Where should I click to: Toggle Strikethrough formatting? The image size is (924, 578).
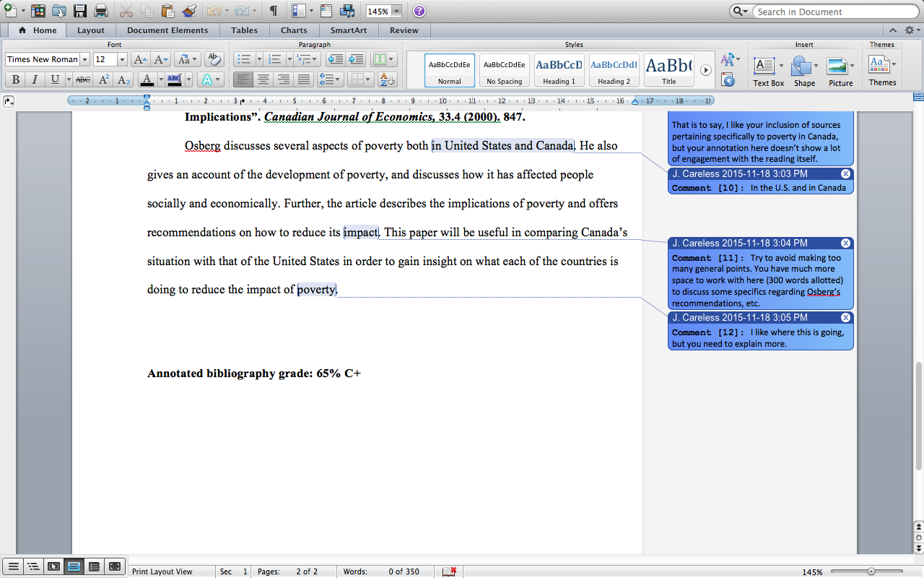click(x=83, y=79)
